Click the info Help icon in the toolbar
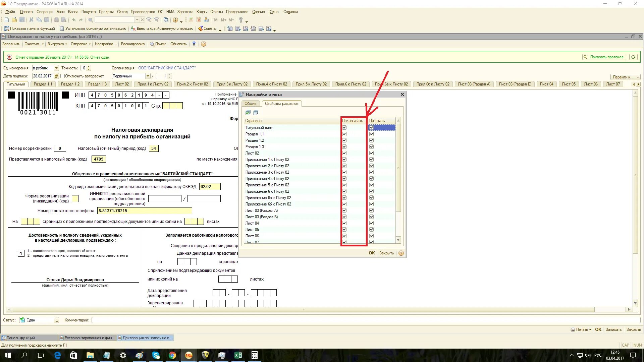 (175, 20)
